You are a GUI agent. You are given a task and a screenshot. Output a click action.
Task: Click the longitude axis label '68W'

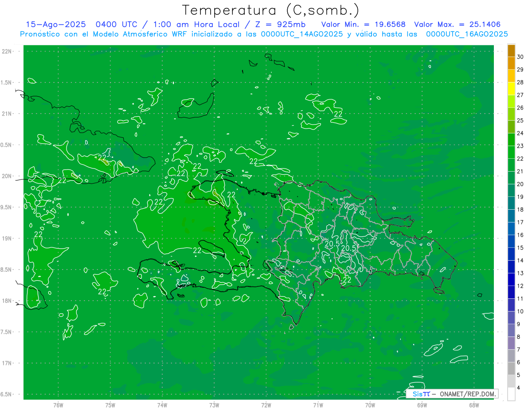click(473, 405)
